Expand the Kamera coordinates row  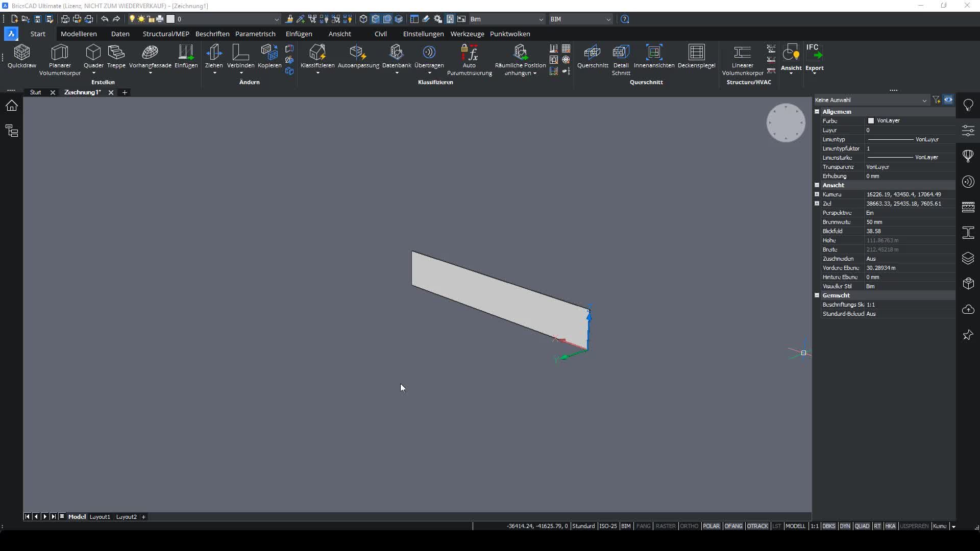click(x=817, y=194)
